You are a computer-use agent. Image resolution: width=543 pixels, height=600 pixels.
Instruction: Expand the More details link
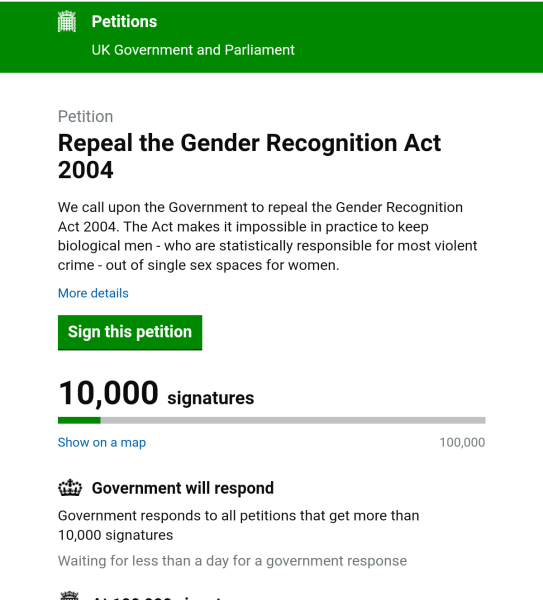[x=93, y=293]
